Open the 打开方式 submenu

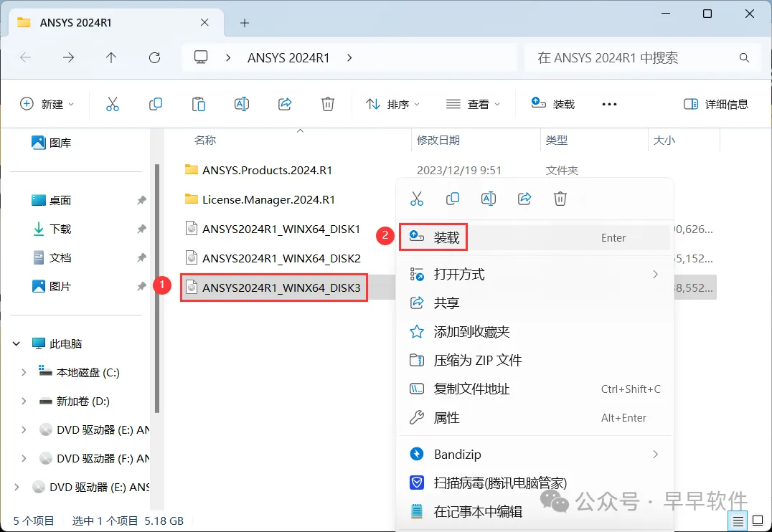click(x=535, y=274)
